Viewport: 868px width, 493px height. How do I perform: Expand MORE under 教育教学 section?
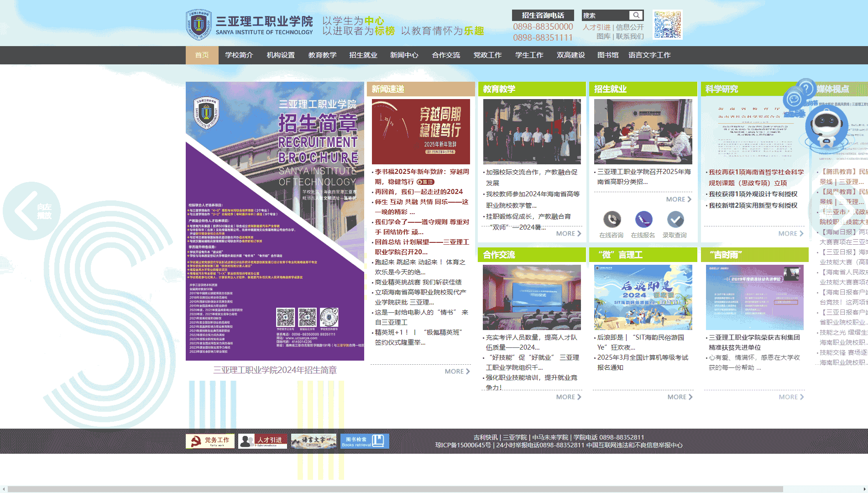[x=569, y=234]
